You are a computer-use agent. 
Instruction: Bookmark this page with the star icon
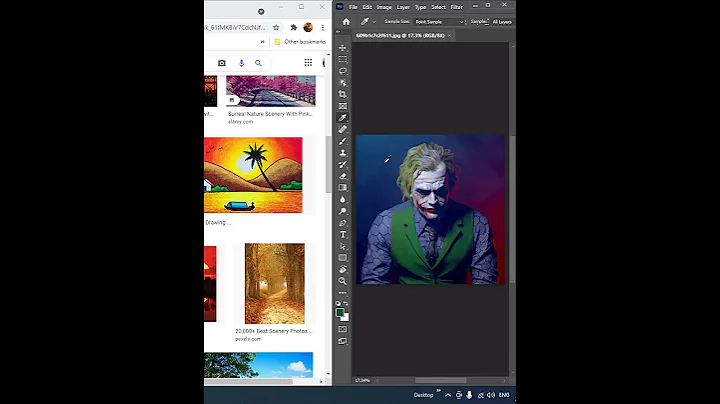tap(276, 28)
